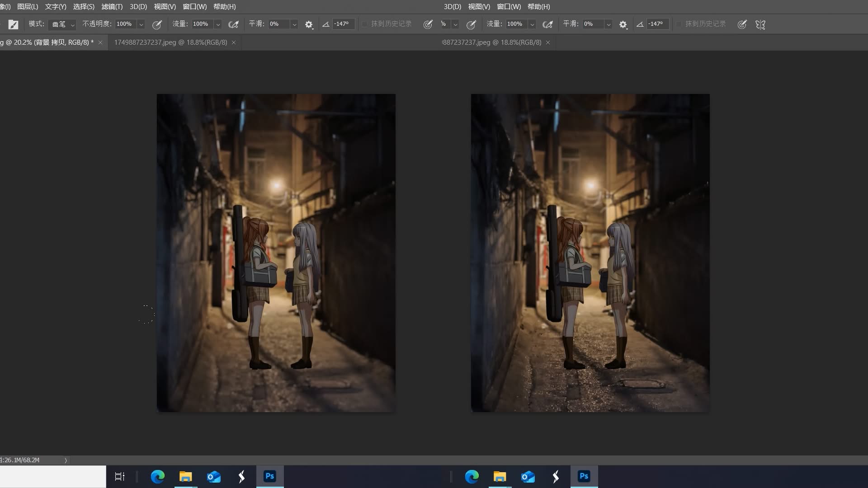Expand opacity % arrow in right window

[x=455, y=24]
